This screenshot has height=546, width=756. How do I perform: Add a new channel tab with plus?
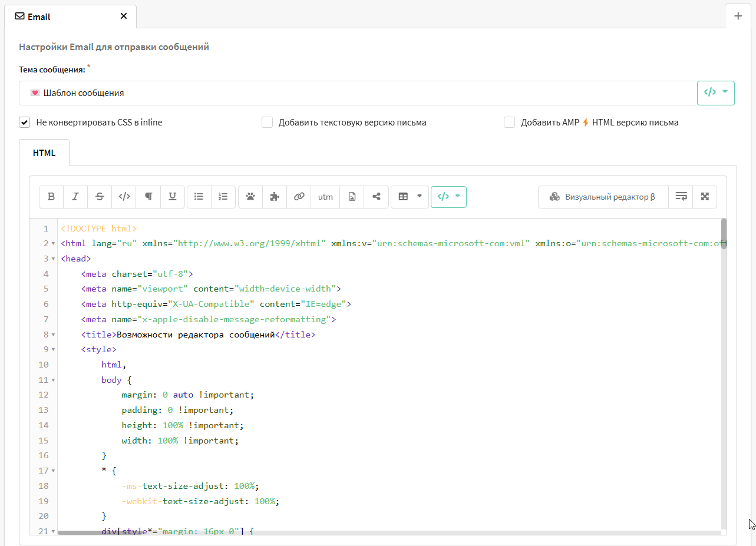(738, 16)
